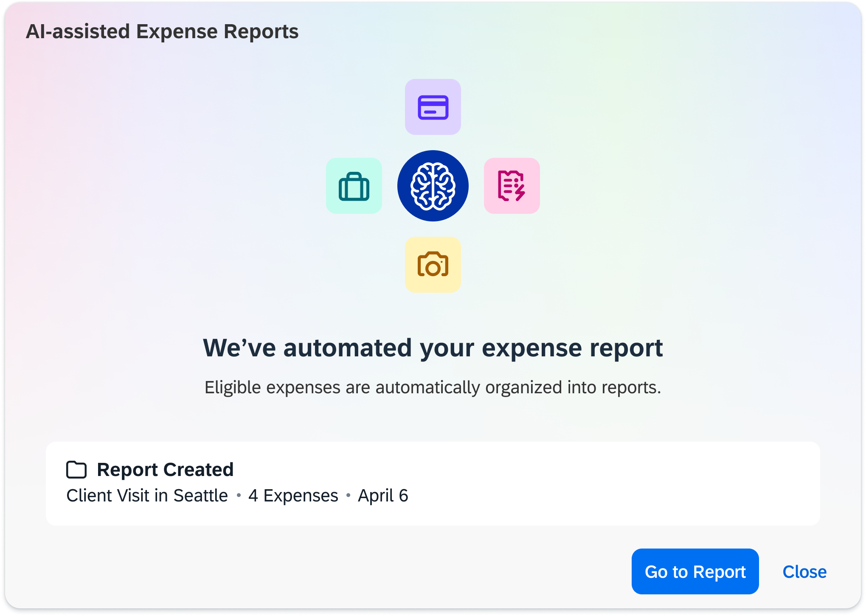Click the heading We've automated your expense report
The image size is (866, 616).
pyautogui.click(x=433, y=347)
